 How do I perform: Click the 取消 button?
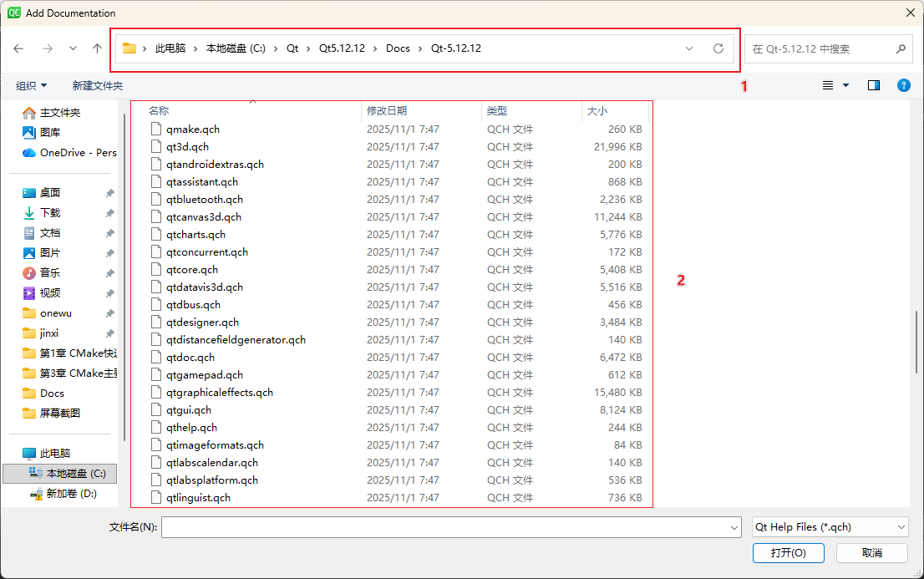click(x=872, y=553)
